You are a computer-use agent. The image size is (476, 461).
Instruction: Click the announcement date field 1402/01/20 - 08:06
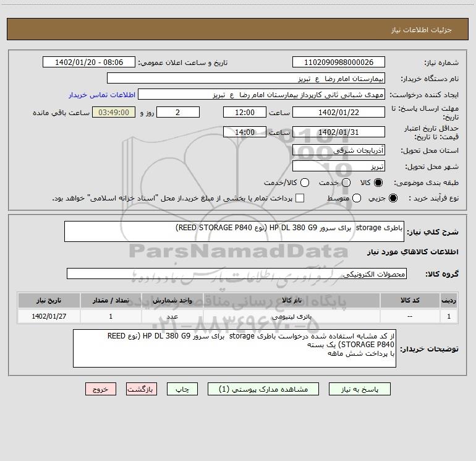pyautogui.click(x=89, y=62)
